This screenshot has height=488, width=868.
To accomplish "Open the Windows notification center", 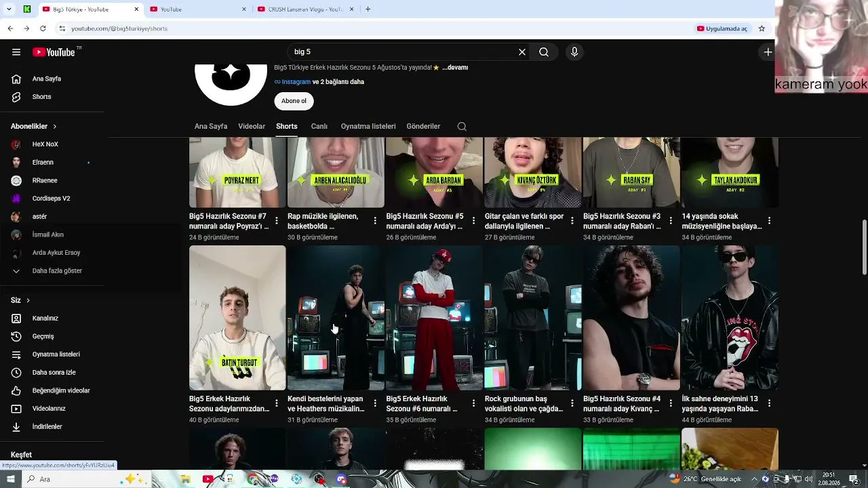I will 854,479.
